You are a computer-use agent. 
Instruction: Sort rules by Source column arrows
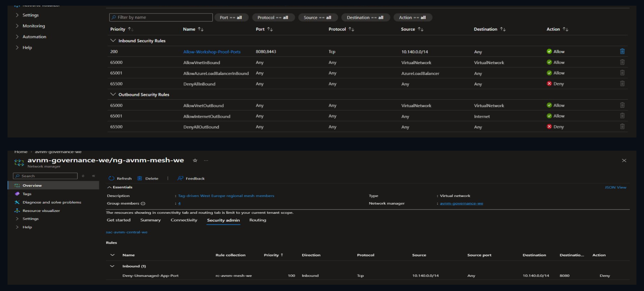point(420,29)
